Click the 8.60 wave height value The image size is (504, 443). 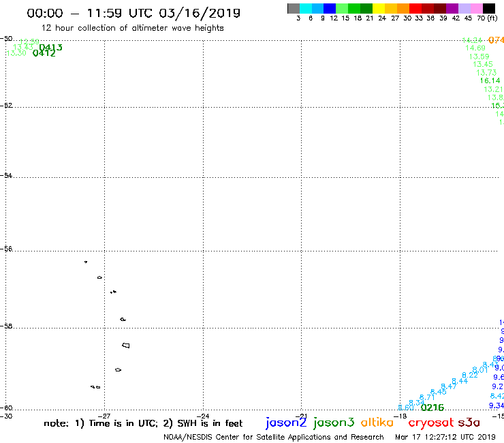point(406,408)
